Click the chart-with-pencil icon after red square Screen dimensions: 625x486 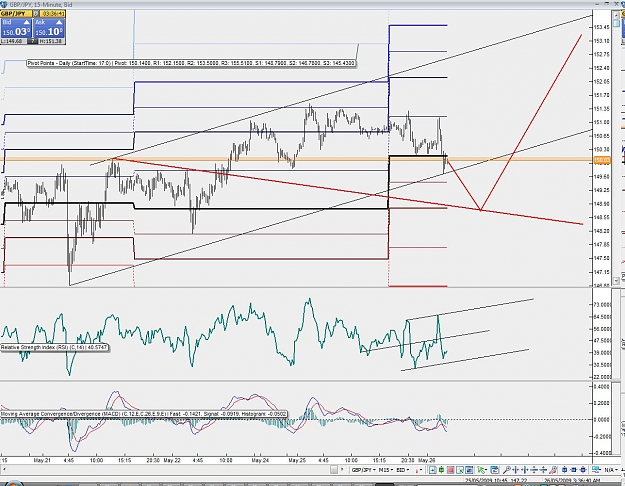click(x=460, y=470)
